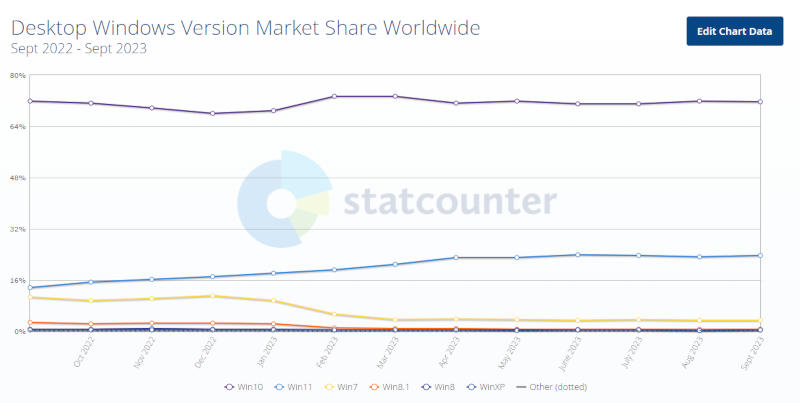Image resolution: width=800 pixels, height=403 pixels.
Task: Click the statcounter watermark text
Action: (449, 201)
